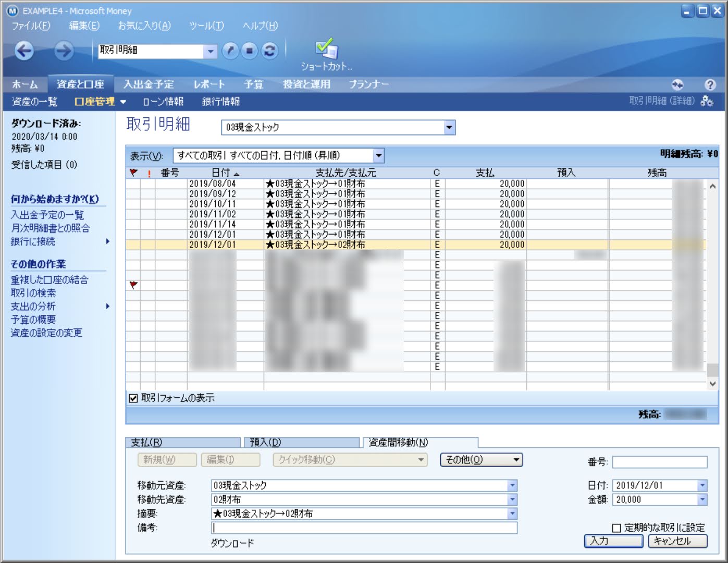Click the Refresh icon
This screenshot has width=728, height=563.
coord(269,51)
